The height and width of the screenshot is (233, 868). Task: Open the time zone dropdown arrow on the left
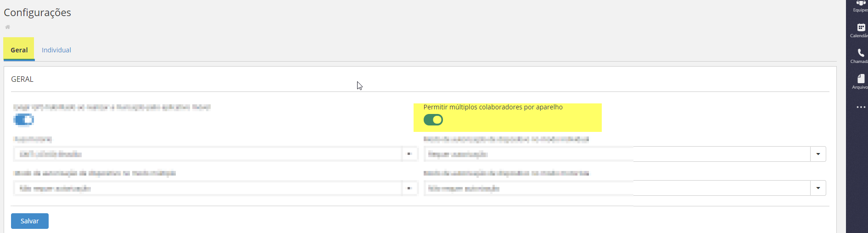click(x=409, y=154)
